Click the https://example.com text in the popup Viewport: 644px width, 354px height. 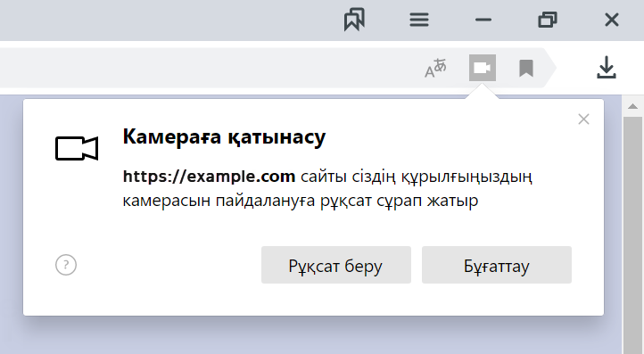[209, 177]
